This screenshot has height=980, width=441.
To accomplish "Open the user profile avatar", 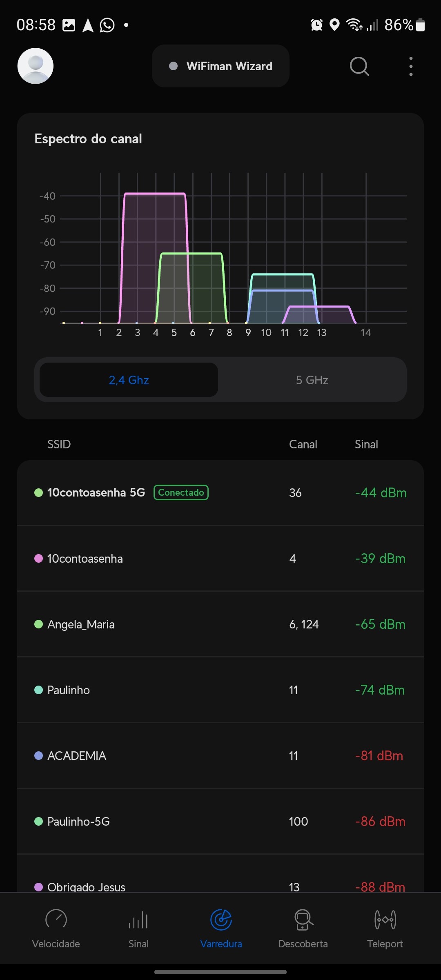I will click(x=36, y=66).
